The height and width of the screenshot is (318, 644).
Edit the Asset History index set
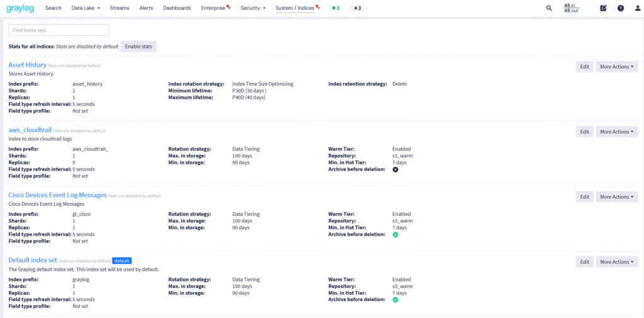(584, 67)
